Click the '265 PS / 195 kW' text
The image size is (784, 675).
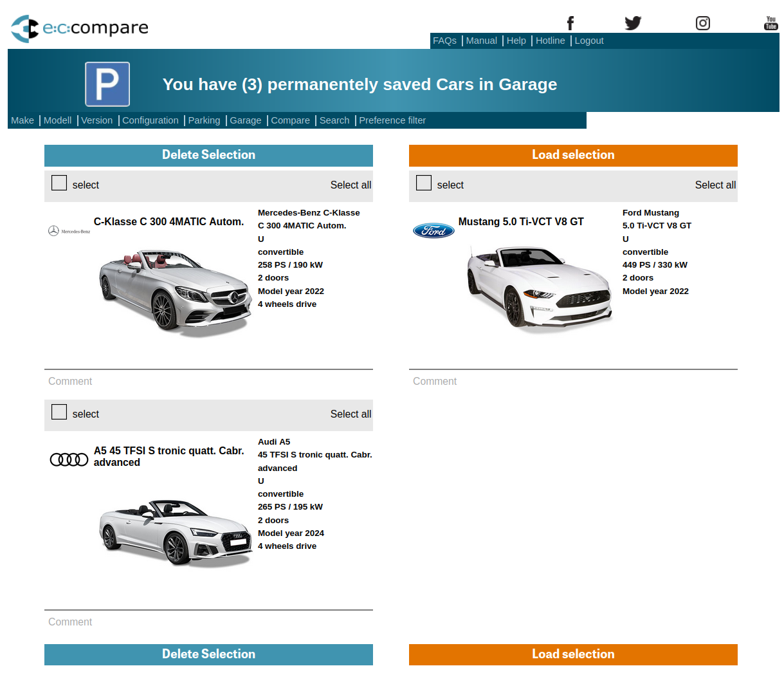click(x=290, y=507)
